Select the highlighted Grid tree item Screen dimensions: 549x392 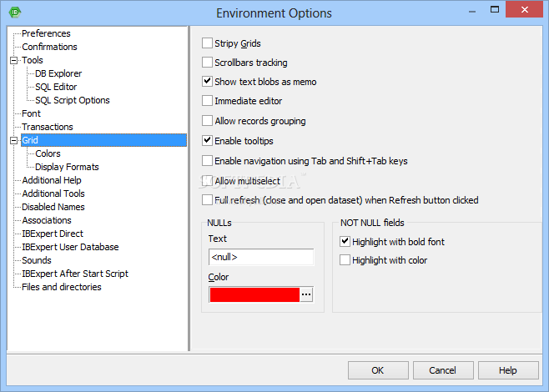click(103, 140)
